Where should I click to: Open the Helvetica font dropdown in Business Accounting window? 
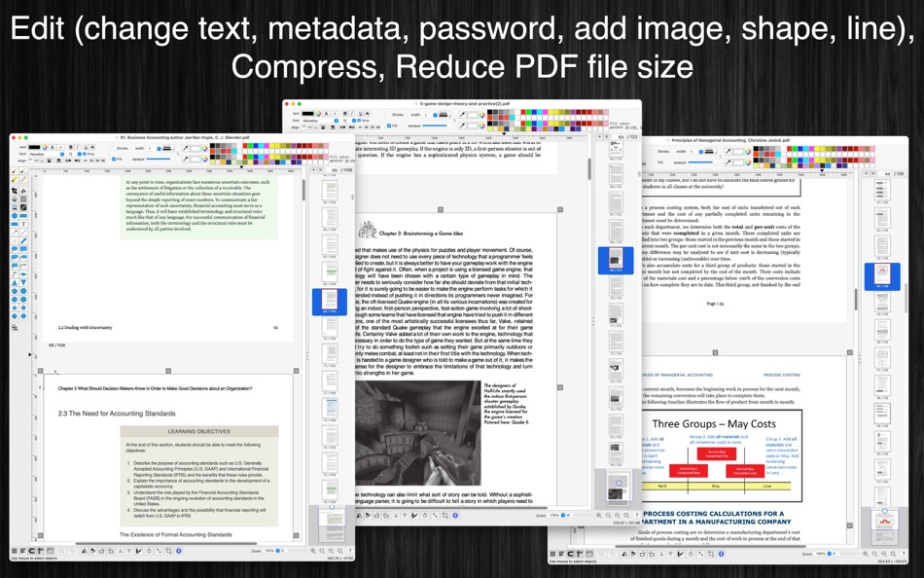(47, 154)
